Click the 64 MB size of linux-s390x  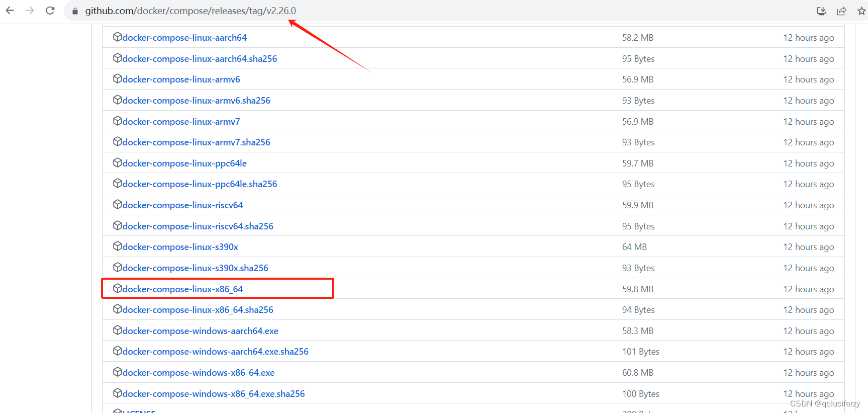[634, 247]
